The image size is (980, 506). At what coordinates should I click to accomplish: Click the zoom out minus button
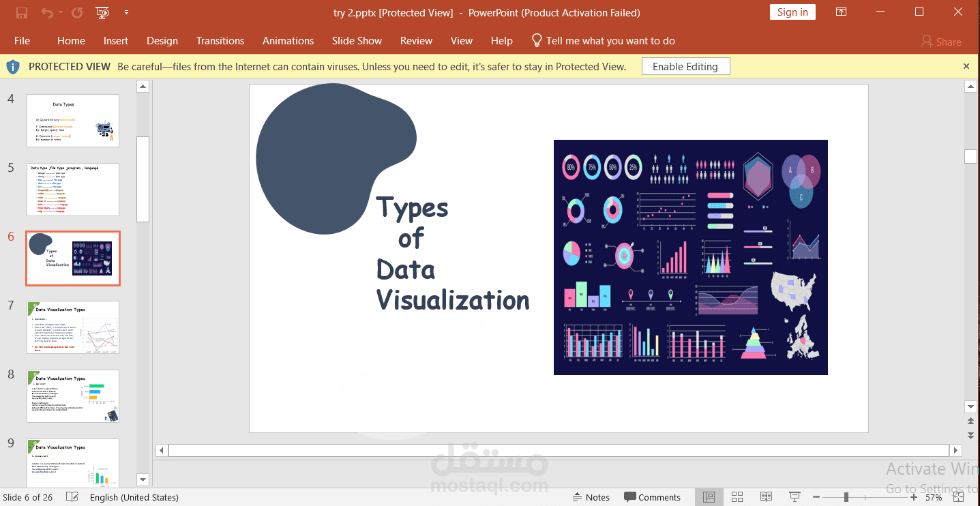click(x=816, y=497)
